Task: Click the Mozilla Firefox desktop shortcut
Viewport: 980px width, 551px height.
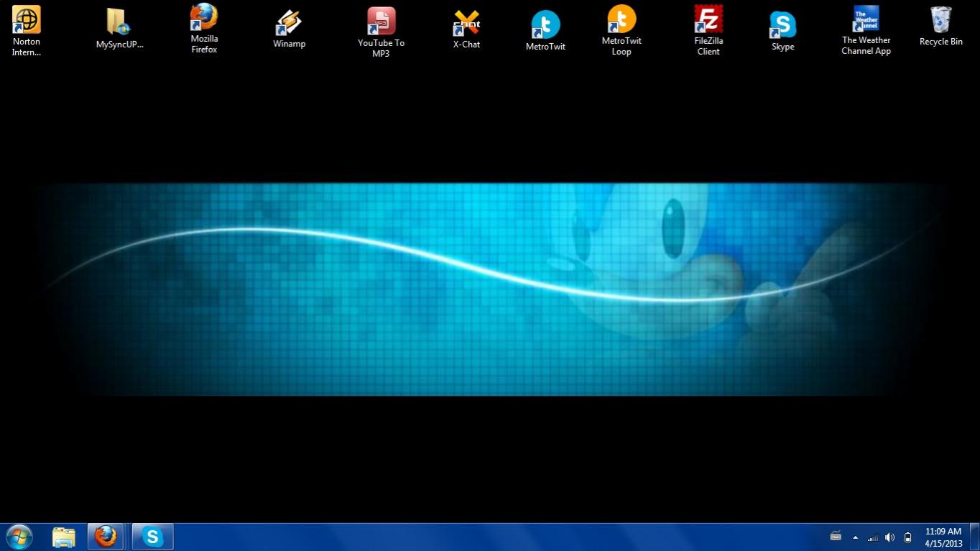Action: point(204,29)
